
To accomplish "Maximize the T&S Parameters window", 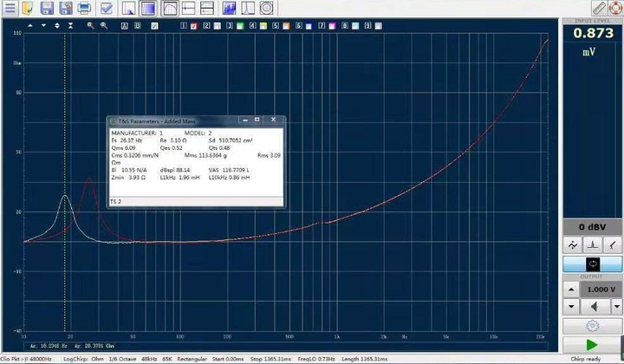I will pyautogui.click(x=257, y=120).
